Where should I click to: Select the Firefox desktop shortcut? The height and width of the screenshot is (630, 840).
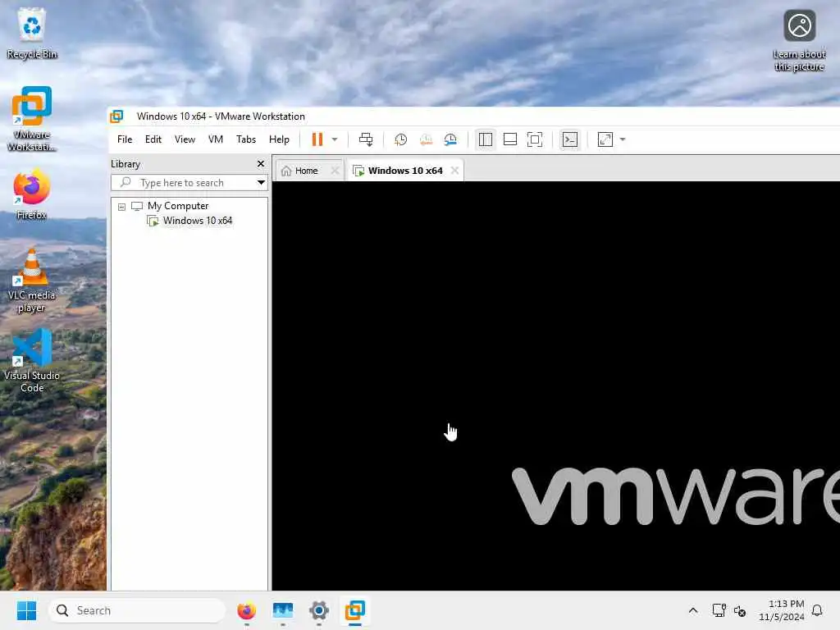pos(32,194)
